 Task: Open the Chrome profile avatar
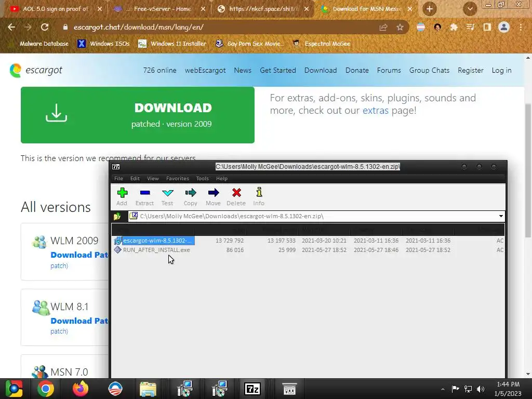tap(504, 27)
